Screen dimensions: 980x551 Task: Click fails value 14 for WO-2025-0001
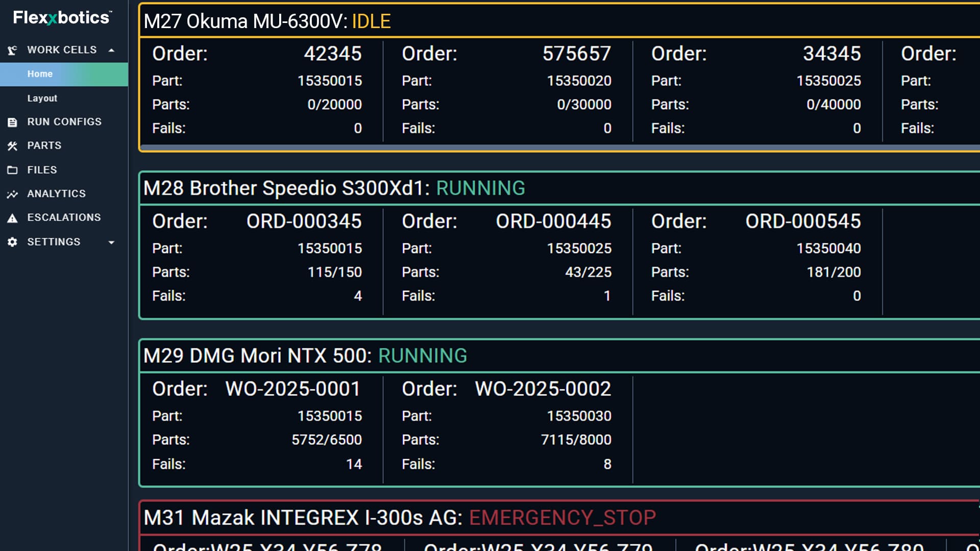point(354,464)
